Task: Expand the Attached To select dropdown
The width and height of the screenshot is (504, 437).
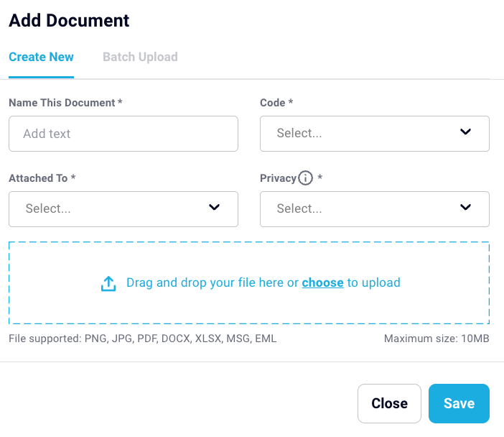Action: 123,209
